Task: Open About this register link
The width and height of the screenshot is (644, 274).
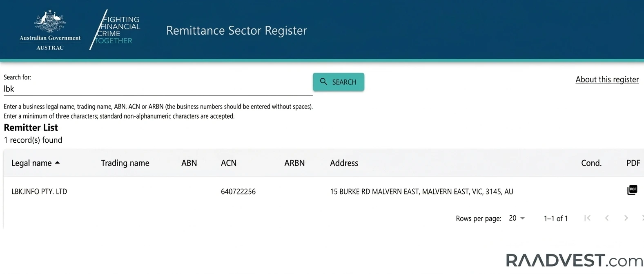Action: [607, 80]
